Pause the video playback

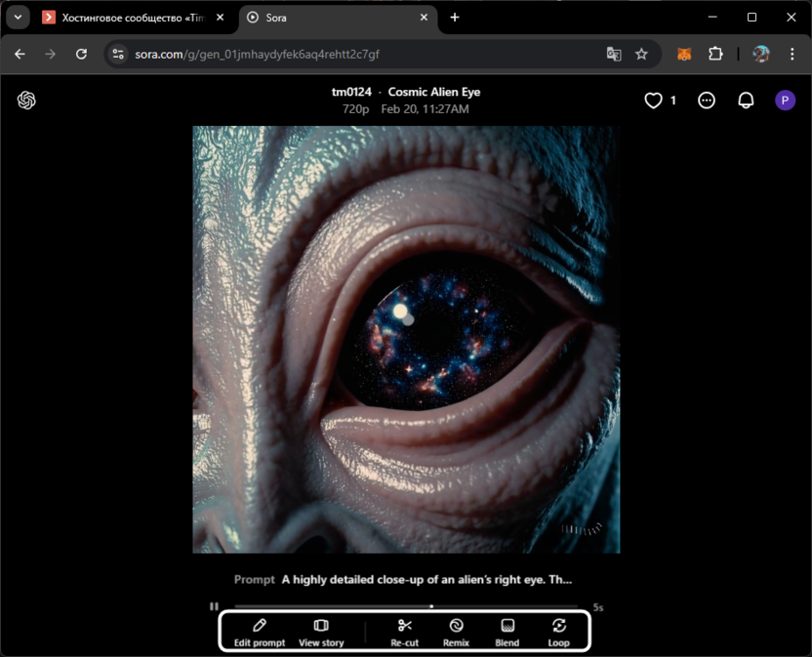(214, 606)
